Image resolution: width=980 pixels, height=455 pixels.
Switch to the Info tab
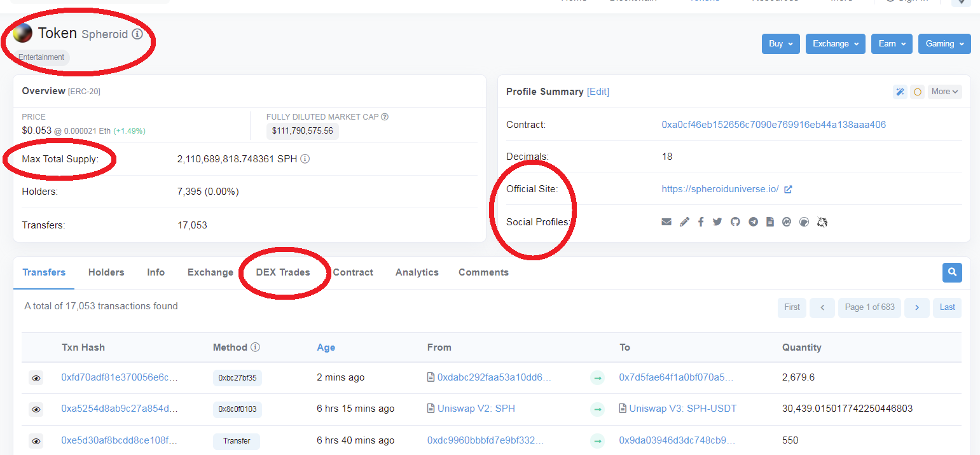[x=156, y=272]
